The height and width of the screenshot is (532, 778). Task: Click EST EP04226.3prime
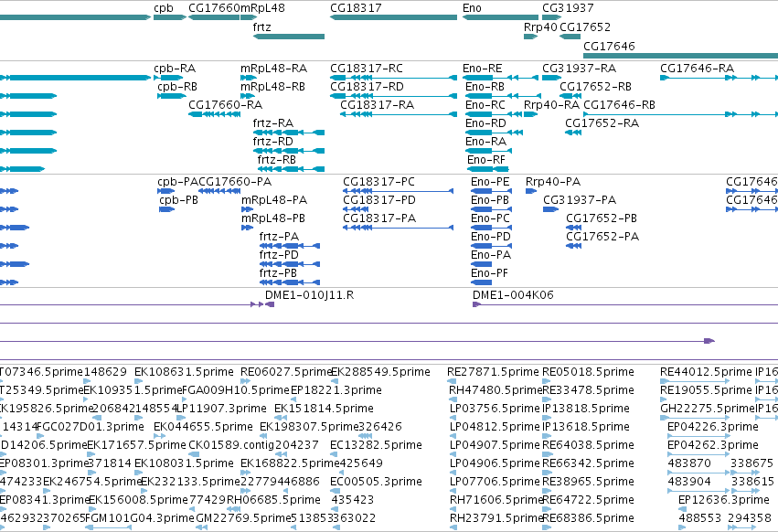pos(713,427)
